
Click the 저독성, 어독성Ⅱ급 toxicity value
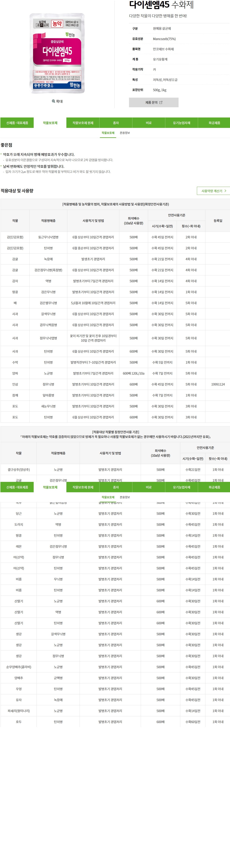pos(165,80)
